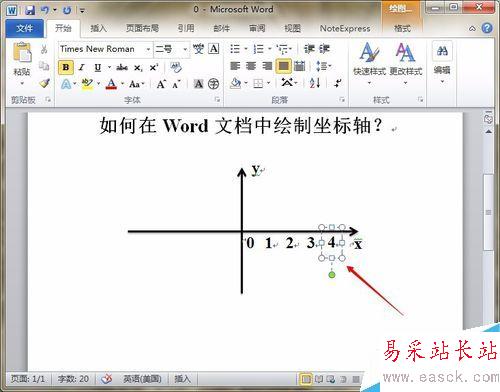500x392 pixels.
Task: Open the 文件 (File) tab
Action: pyautogui.click(x=24, y=29)
